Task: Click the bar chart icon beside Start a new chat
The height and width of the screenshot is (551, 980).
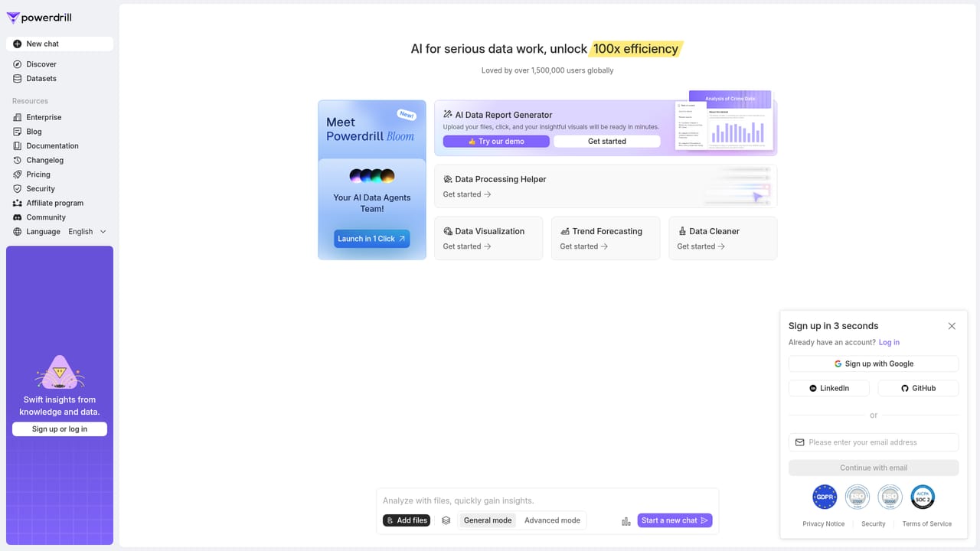Action: coord(626,521)
